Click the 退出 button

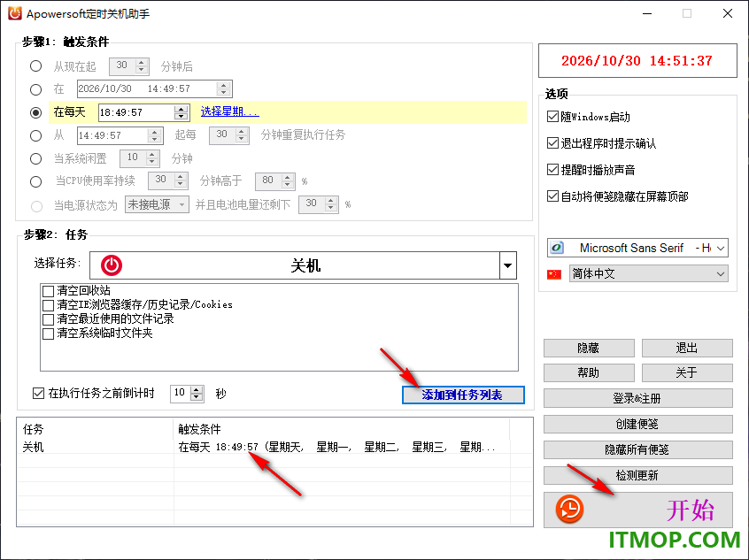(687, 348)
